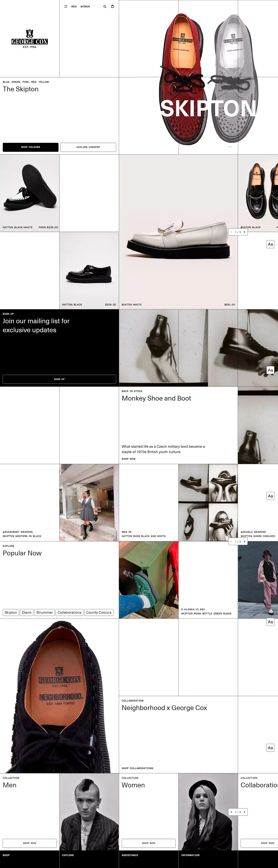This screenshot has height=868, width=278.
Task: Expand the EXPLORE footer section
Action: click(68, 855)
